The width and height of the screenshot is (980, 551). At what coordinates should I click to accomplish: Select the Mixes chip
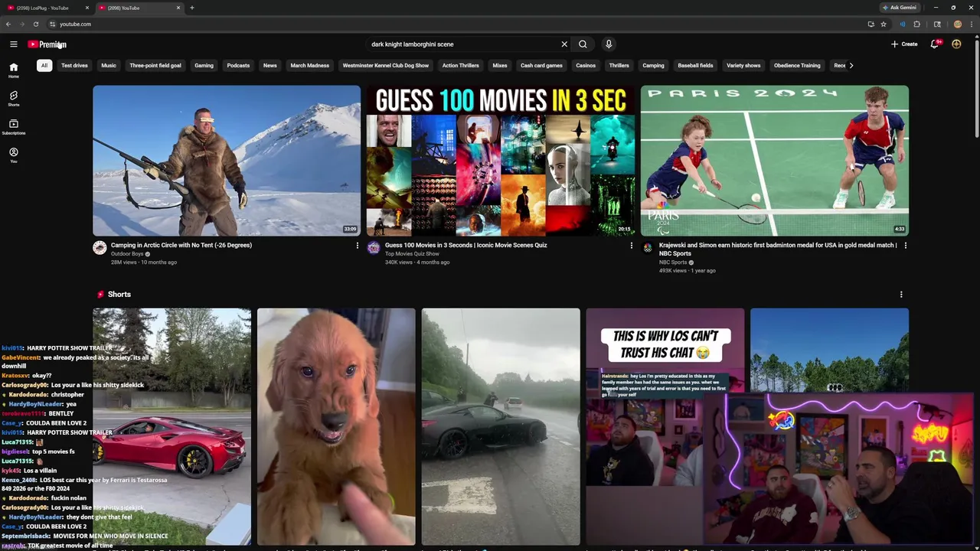(500, 65)
